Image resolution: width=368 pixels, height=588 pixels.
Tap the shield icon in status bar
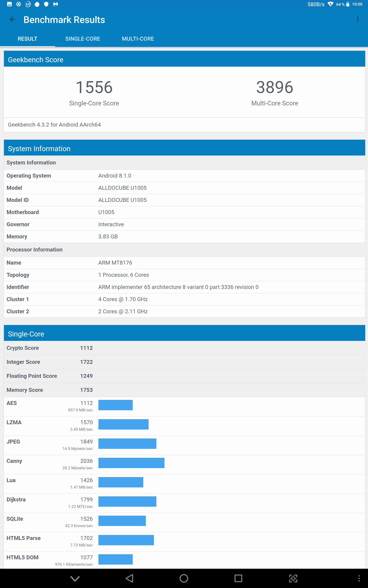point(46,4)
